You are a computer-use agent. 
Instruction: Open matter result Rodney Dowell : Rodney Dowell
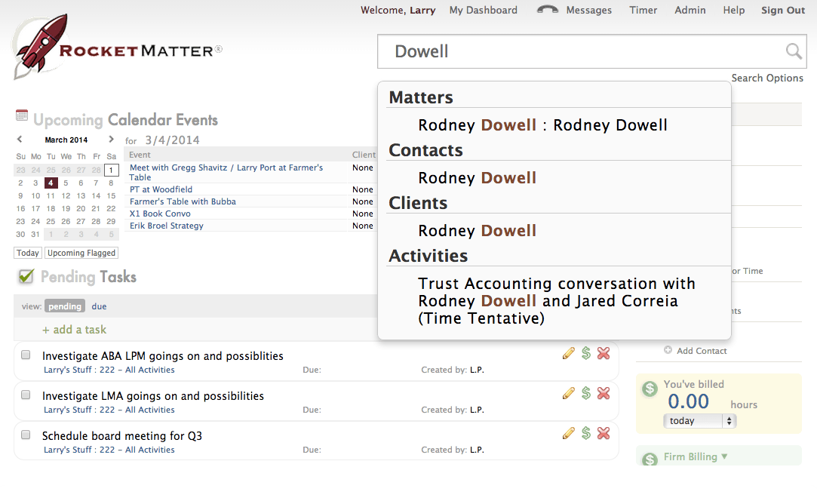pyautogui.click(x=542, y=125)
